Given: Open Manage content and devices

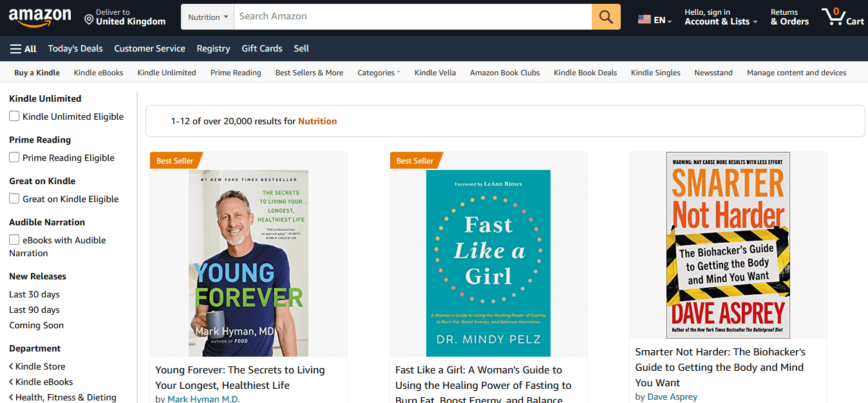Looking at the screenshot, I should click(797, 73).
